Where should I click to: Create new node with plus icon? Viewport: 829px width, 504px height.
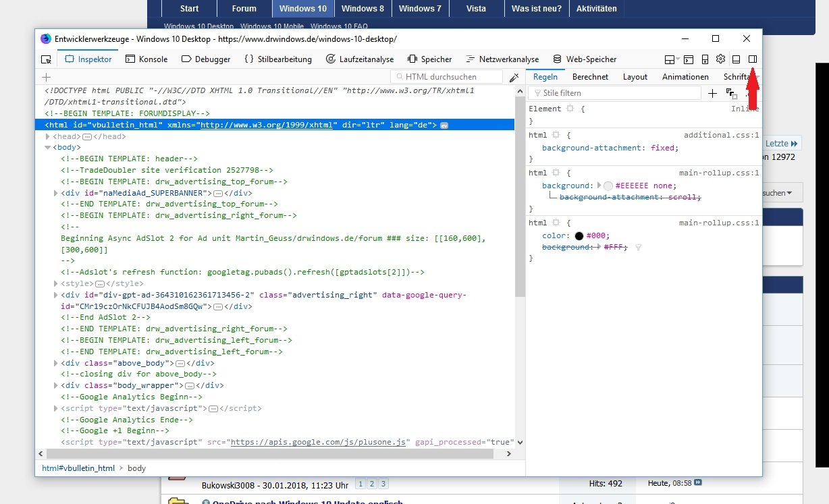pos(46,77)
